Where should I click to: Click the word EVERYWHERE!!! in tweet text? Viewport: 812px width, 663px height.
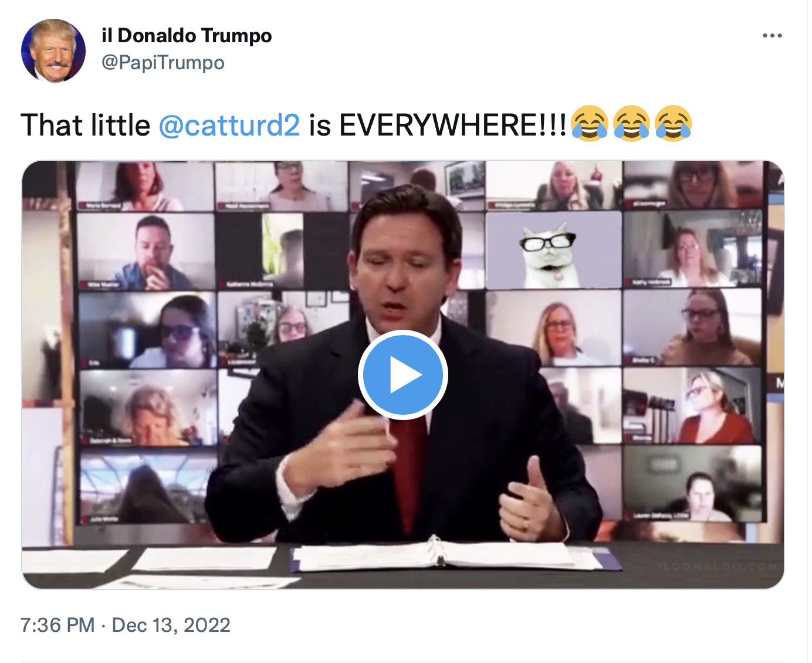pos(452,125)
